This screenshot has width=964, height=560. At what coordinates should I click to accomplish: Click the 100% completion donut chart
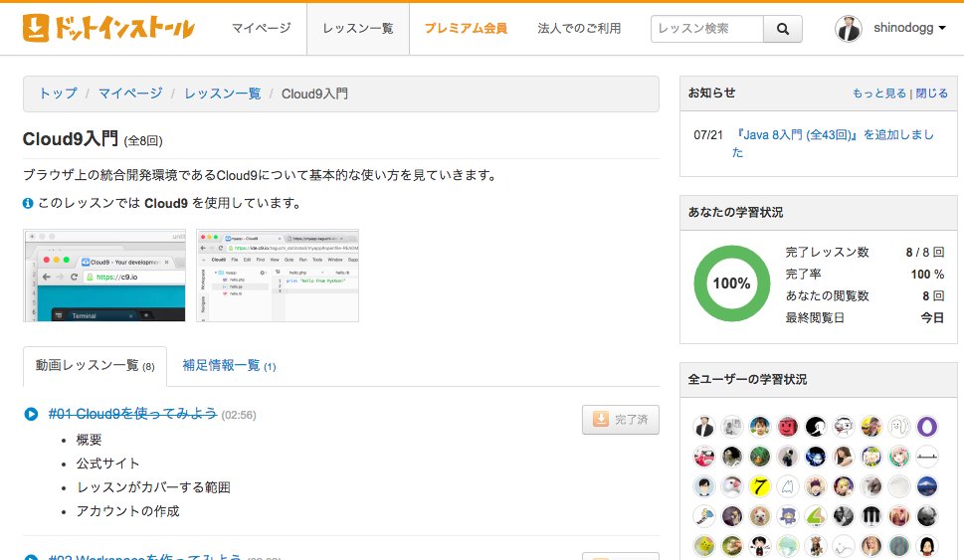click(731, 283)
